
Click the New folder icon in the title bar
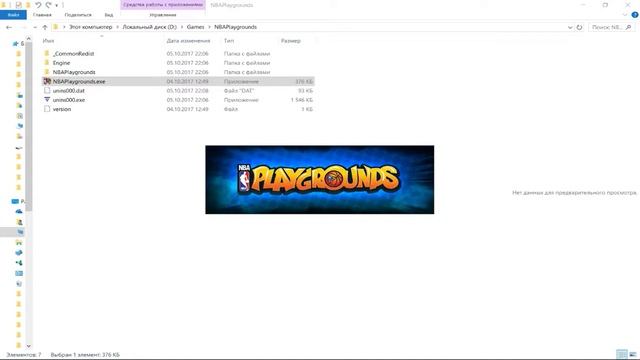pyautogui.click(x=28, y=5)
